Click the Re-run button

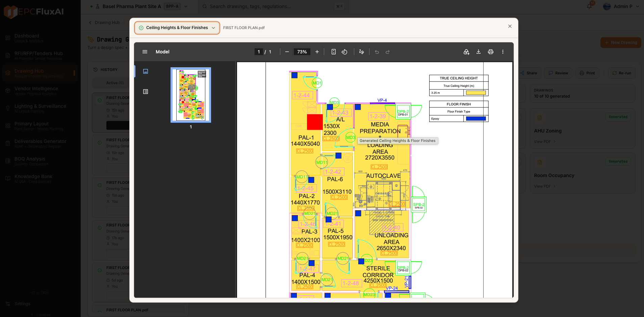[622, 73]
